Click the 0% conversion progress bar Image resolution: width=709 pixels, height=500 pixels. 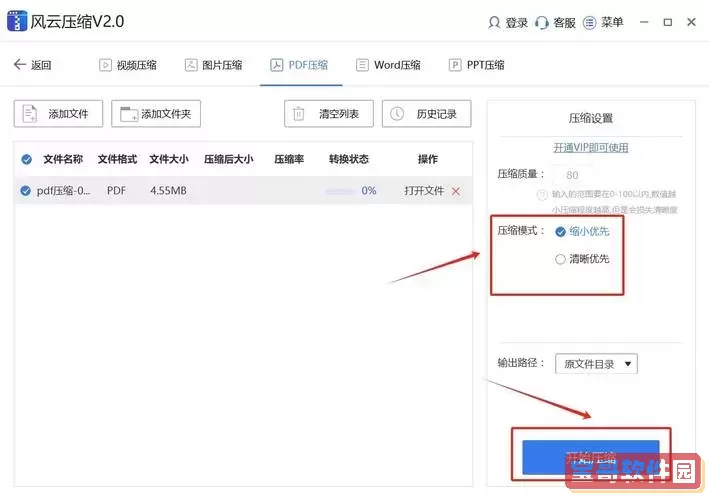tap(341, 192)
